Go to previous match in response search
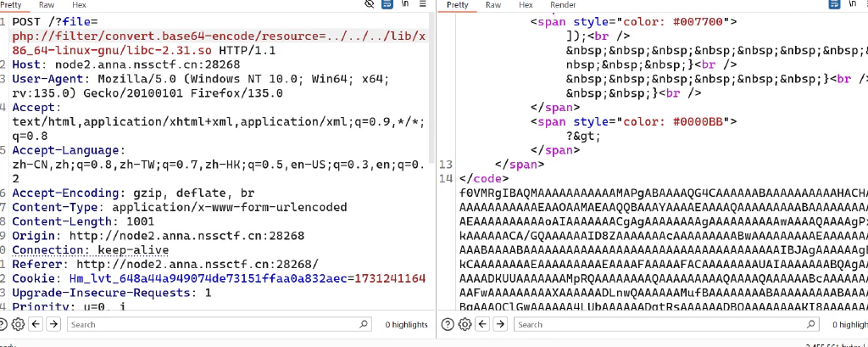 tap(482, 324)
